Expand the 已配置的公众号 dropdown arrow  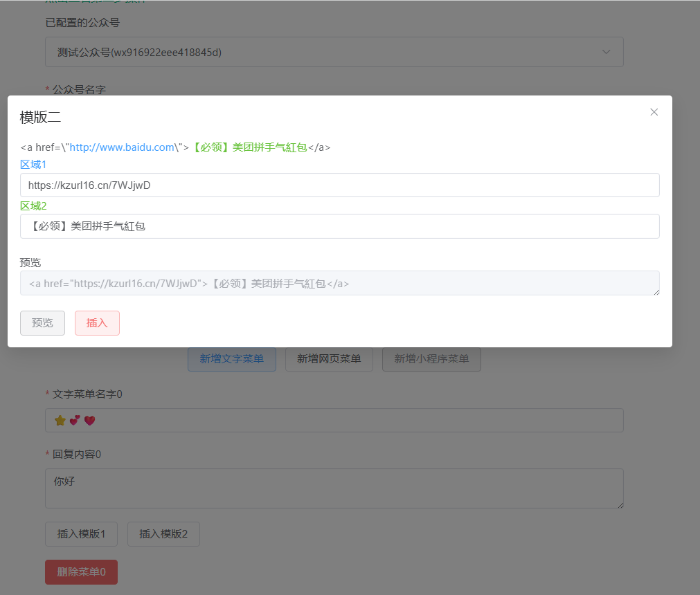[606, 52]
